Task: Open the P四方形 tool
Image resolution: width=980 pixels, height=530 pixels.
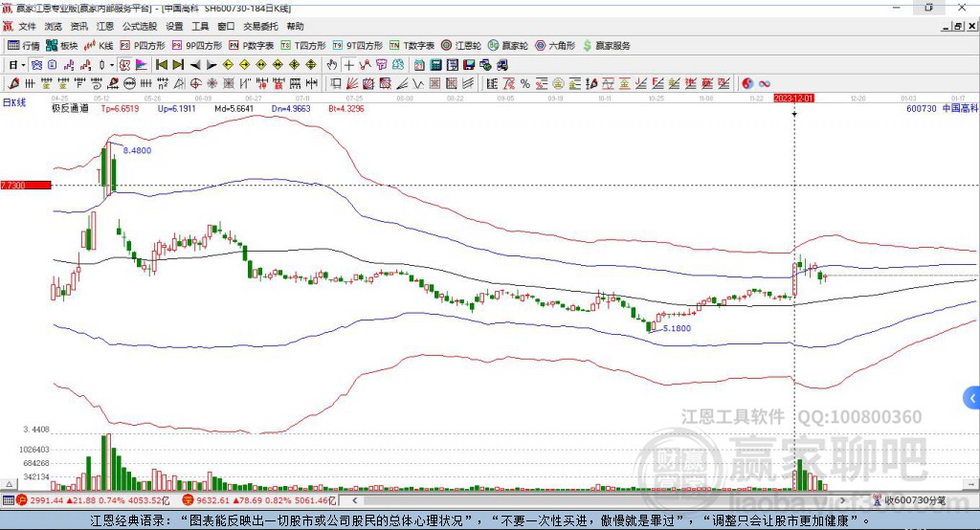Action: click(x=143, y=46)
